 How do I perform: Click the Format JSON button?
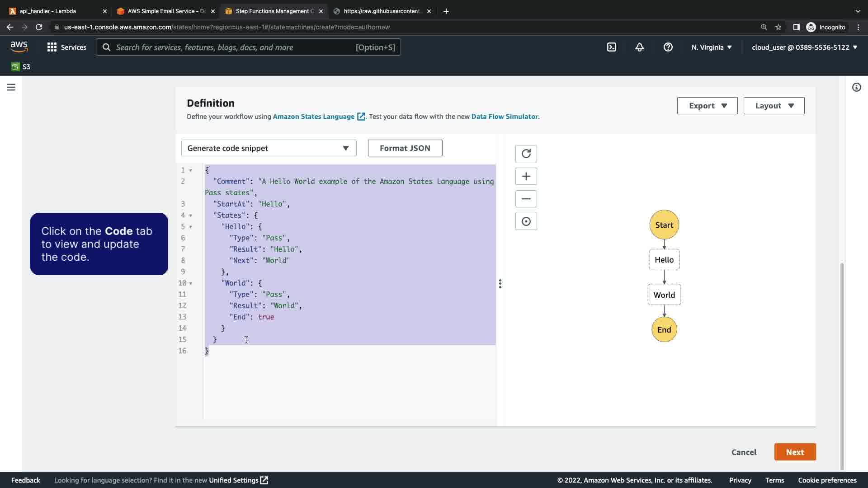[405, 148]
